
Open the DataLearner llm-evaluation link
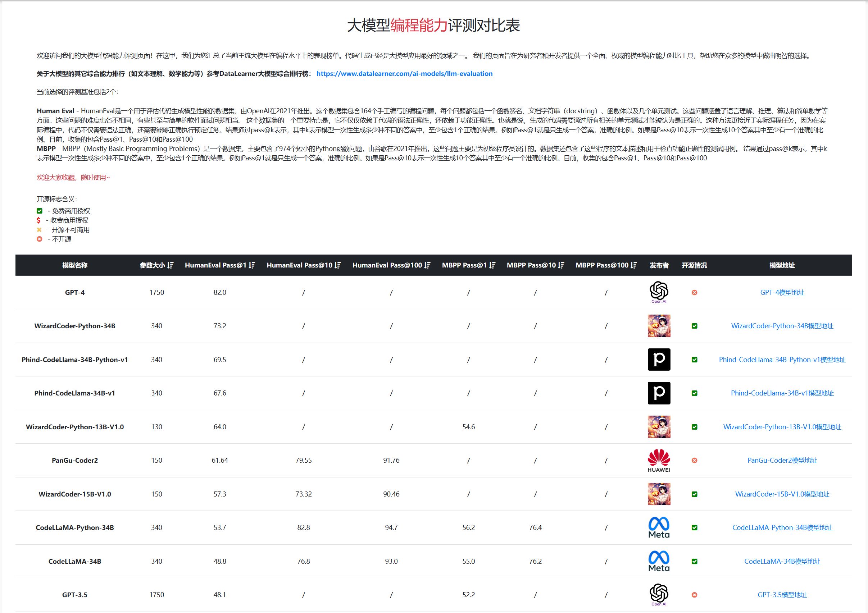pyautogui.click(x=404, y=74)
